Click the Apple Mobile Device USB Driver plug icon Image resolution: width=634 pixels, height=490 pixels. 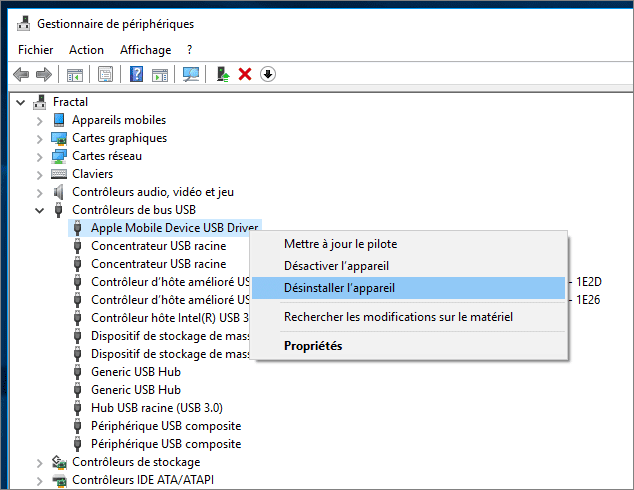(x=78, y=228)
